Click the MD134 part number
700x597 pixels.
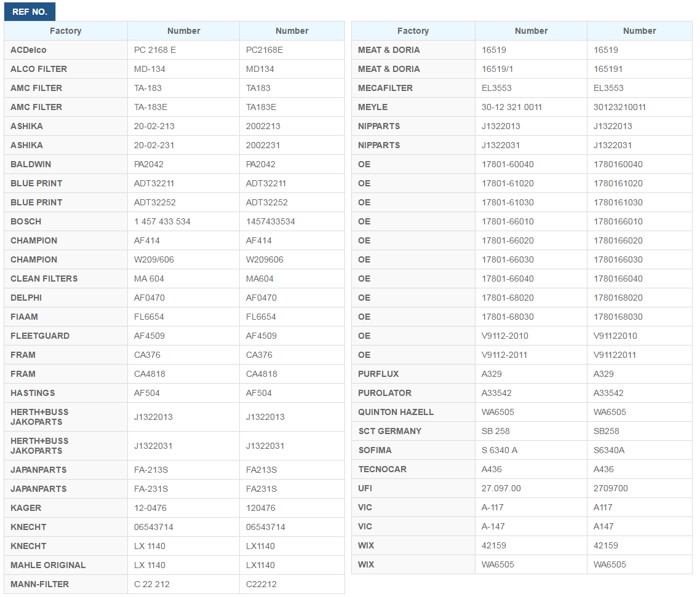pyautogui.click(x=260, y=69)
